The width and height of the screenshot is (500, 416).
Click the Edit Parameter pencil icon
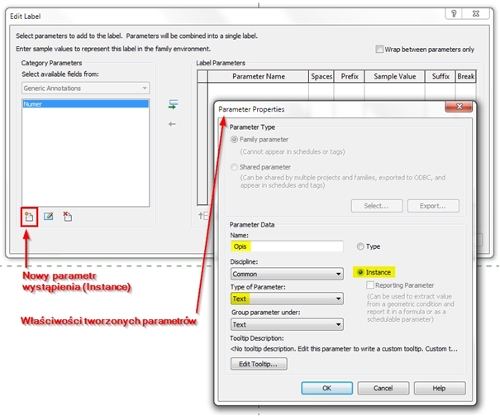point(49,216)
